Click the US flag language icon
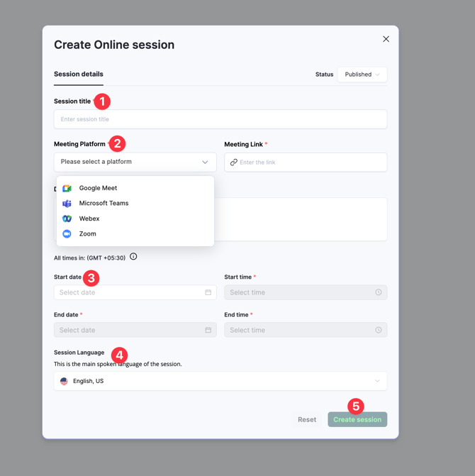The height and width of the screenshot is (476, 475). point(64,381)
